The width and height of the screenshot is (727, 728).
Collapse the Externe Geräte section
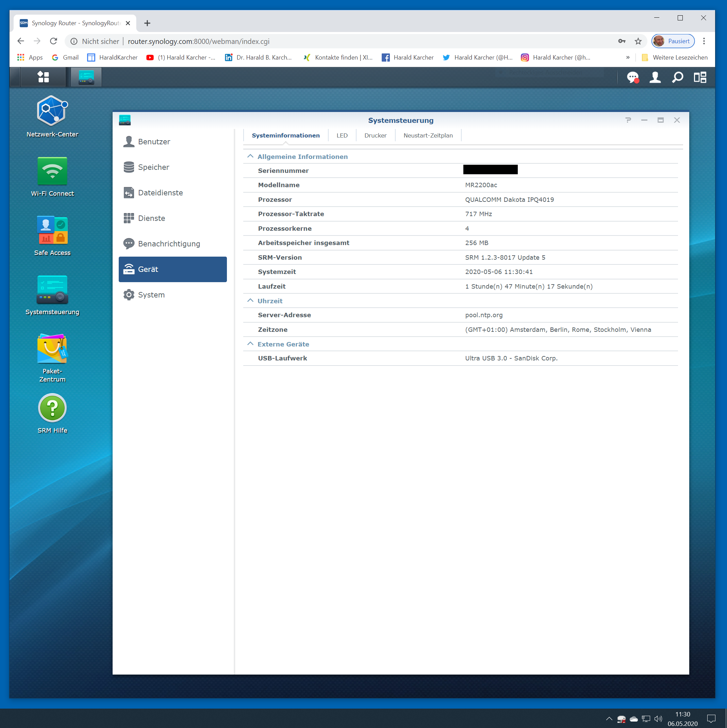pyautogui.click(x=250, y=344)
